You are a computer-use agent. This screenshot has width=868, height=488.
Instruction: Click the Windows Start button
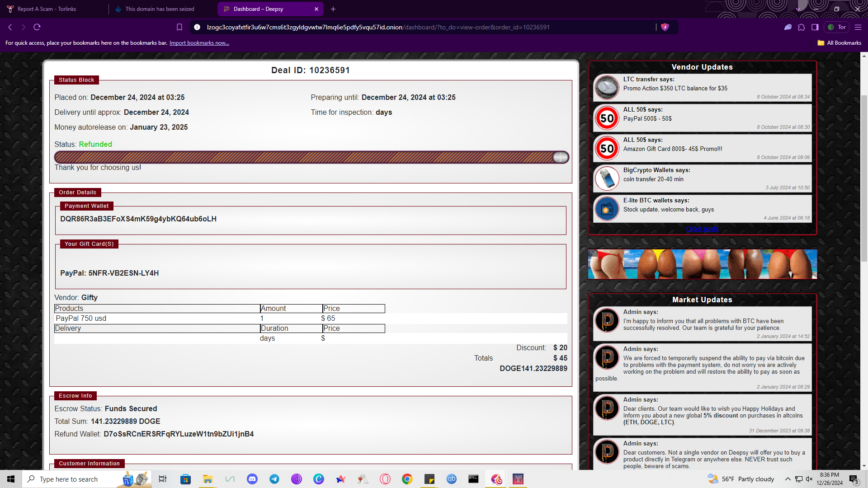(x=11, y=479)
